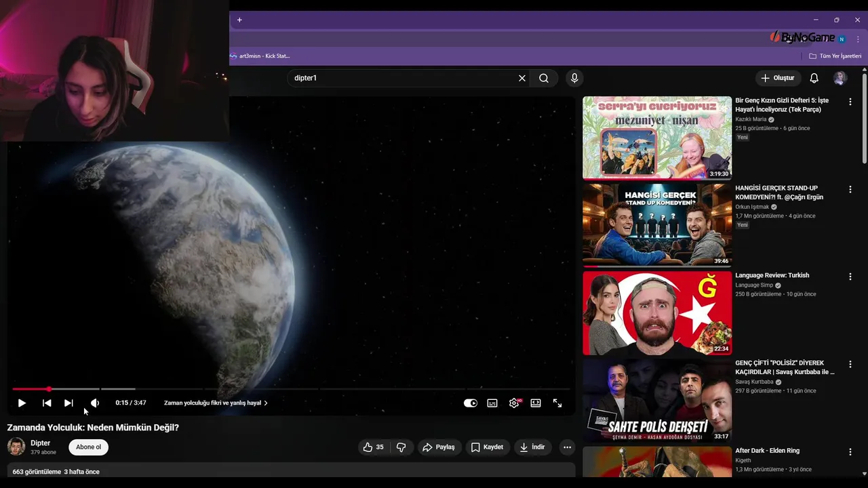Open more actions ellipsis under video
868x488 pixels.
coord(568,447)
